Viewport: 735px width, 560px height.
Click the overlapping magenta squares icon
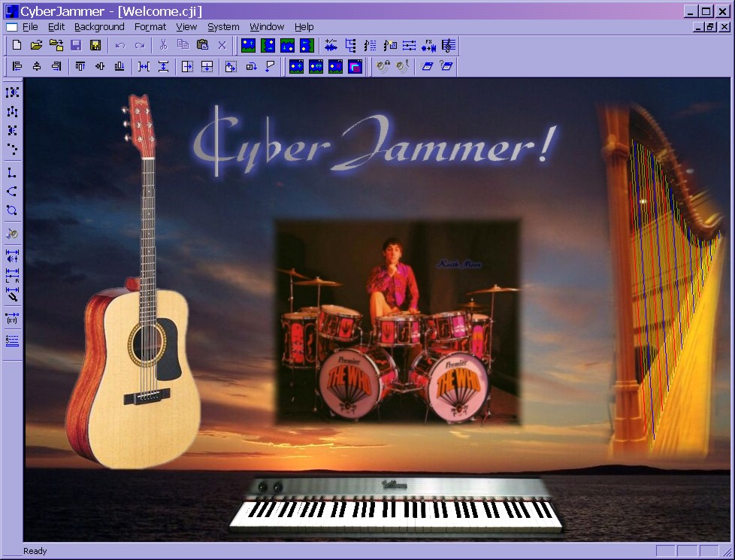(x=355, y=67)
